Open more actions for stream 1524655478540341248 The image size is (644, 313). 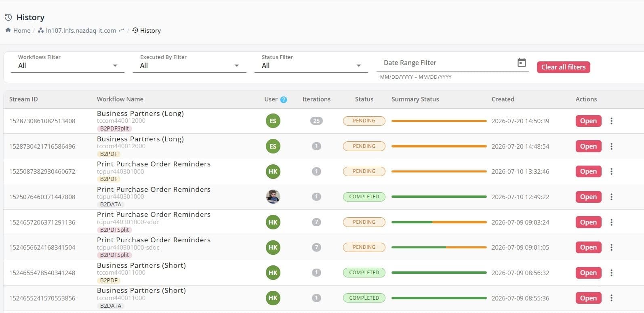click(x=611, y=273)
